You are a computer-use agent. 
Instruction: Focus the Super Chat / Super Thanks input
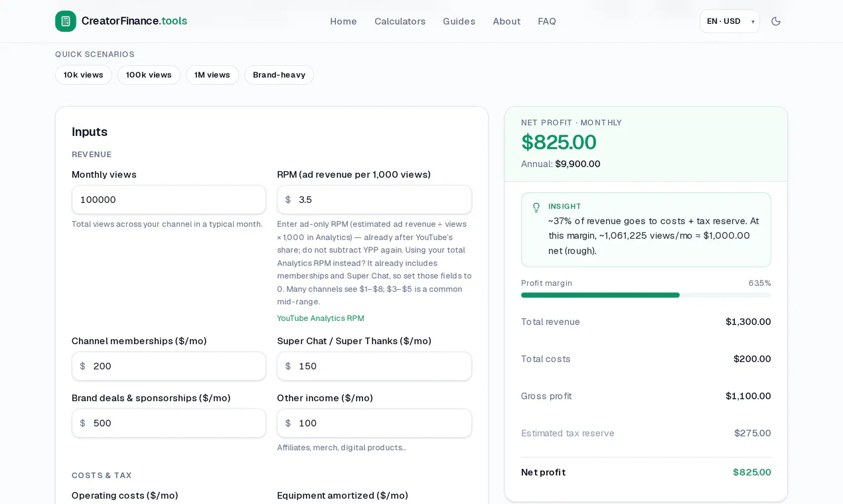pos(374,366)
